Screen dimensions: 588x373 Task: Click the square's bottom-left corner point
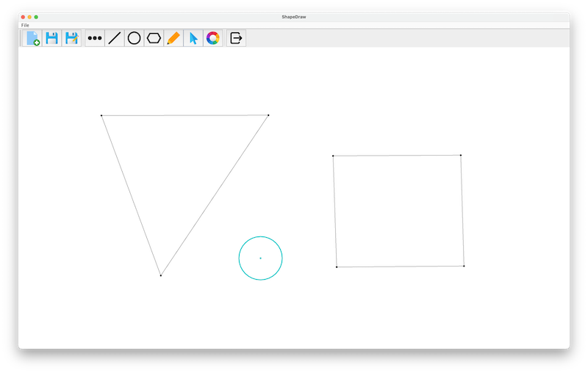point(337,267)
